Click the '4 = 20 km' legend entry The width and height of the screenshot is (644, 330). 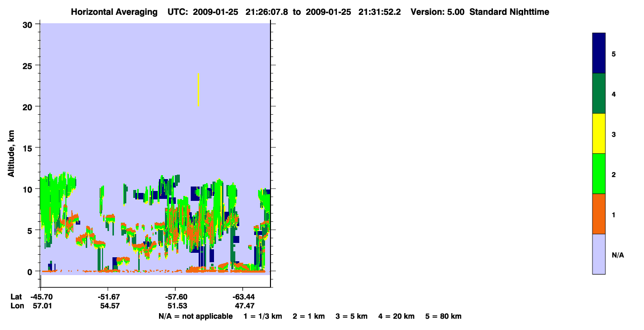coord(397,316)
